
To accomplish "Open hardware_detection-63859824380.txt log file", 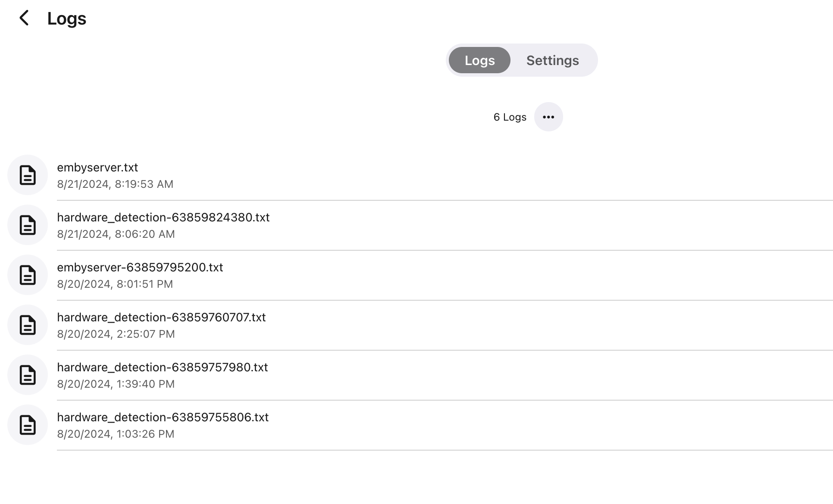I will (163, 218).
